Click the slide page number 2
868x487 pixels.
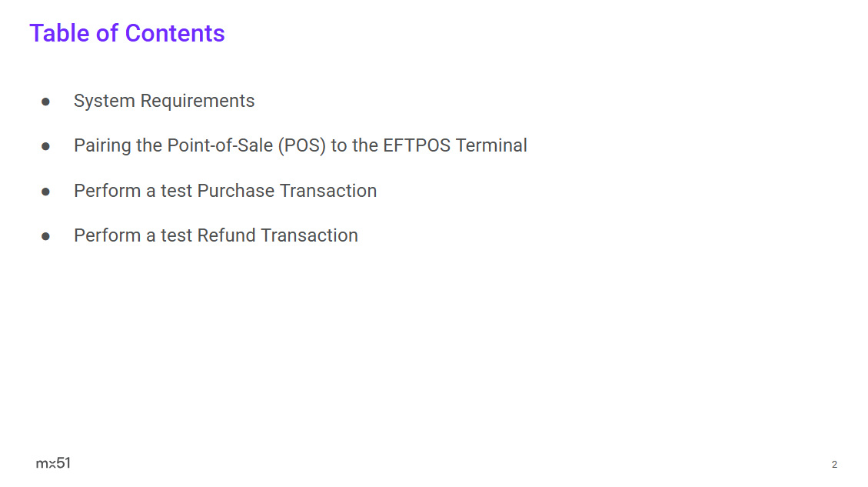(x=834, y=465)
